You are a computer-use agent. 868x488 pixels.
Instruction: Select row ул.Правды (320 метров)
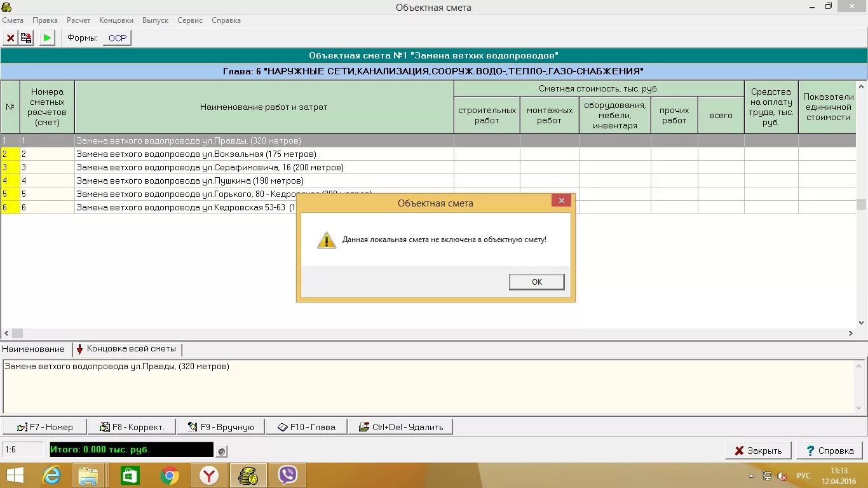[x=428, y=140]
